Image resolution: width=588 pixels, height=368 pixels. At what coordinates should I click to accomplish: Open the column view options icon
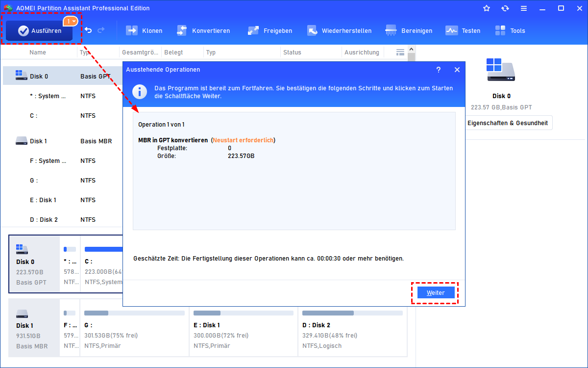(400, 52)
